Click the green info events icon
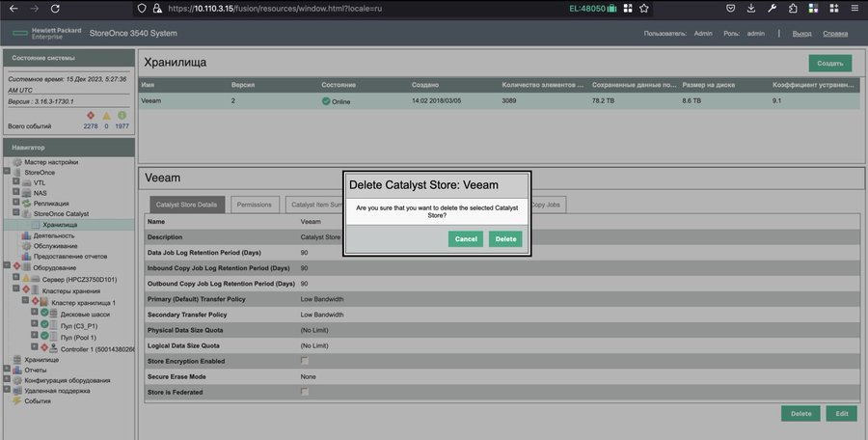 click(x=122, y=115)
